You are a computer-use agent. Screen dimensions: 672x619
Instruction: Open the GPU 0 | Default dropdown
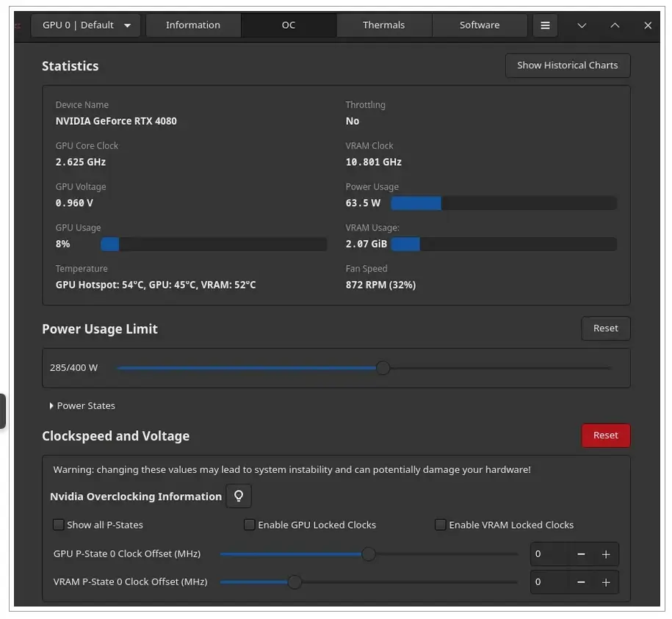[87, 25]
